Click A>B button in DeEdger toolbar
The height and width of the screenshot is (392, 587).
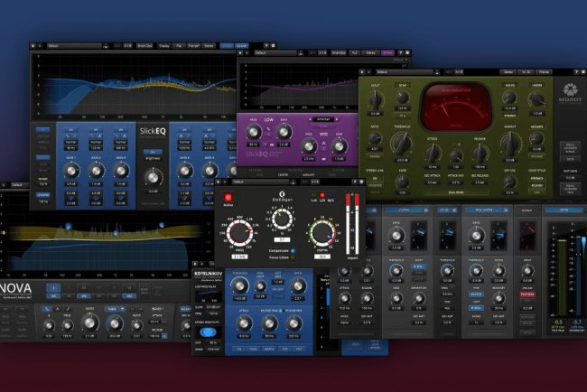pyautogui.click(x=315, y=182)
